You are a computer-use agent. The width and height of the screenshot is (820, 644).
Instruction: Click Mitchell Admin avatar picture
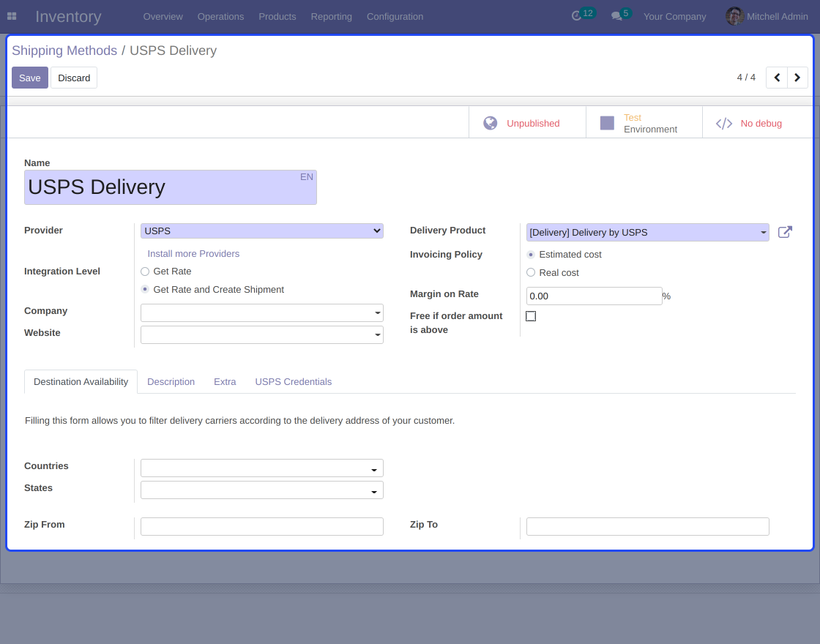tap(734, 16)
